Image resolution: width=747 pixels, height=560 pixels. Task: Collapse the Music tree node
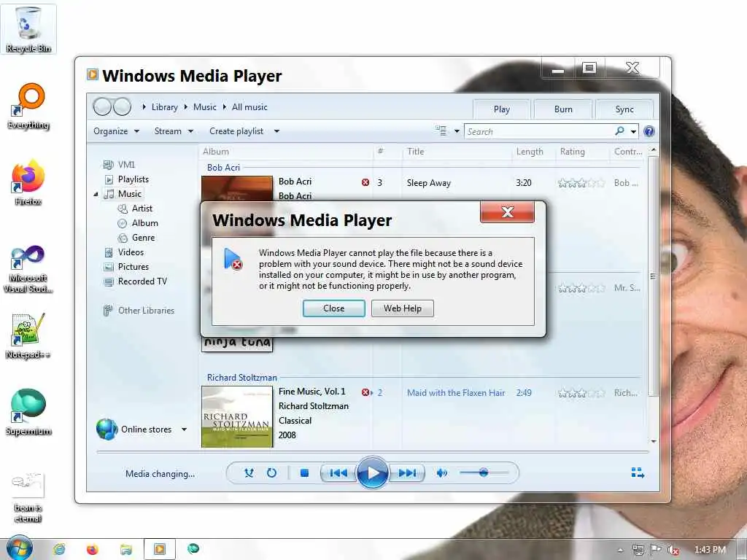click(96, 194)
